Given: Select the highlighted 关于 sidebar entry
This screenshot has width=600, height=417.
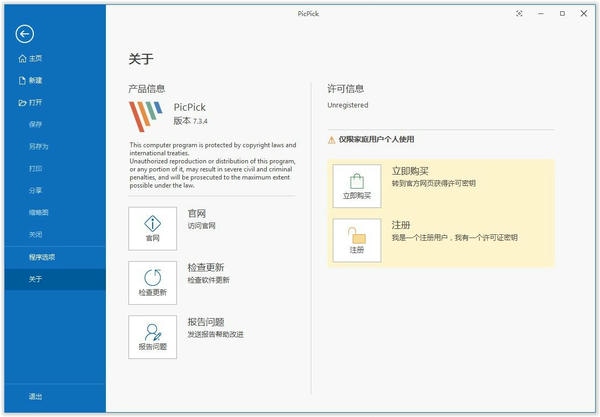Looking at the screenshot, I should [55, 279].
